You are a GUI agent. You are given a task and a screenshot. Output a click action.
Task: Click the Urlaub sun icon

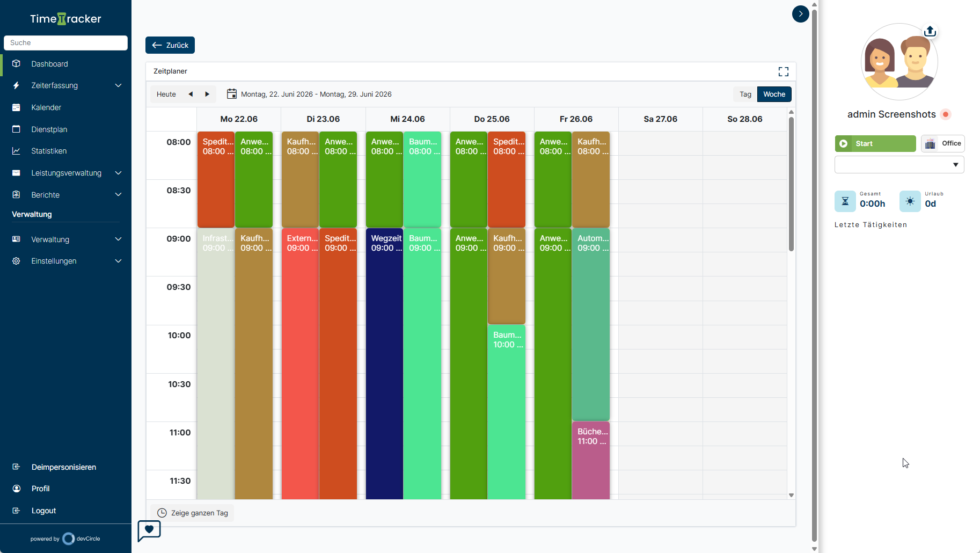910,201
